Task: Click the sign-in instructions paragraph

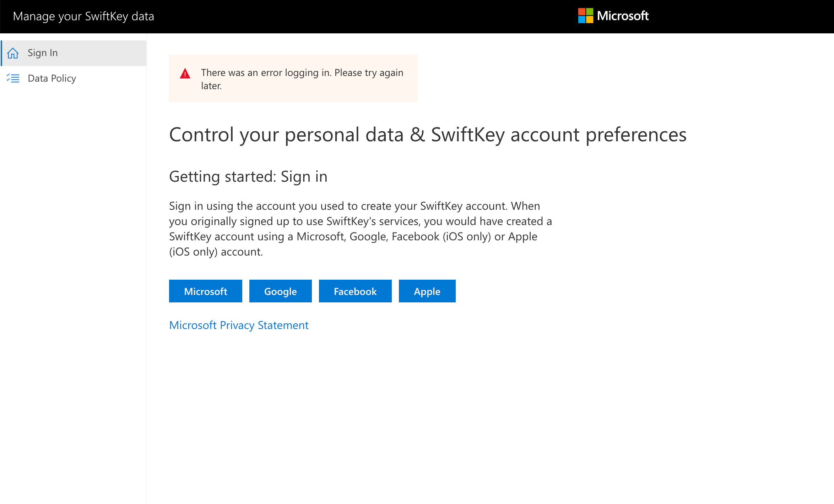Action: click(x=360, y=229)
